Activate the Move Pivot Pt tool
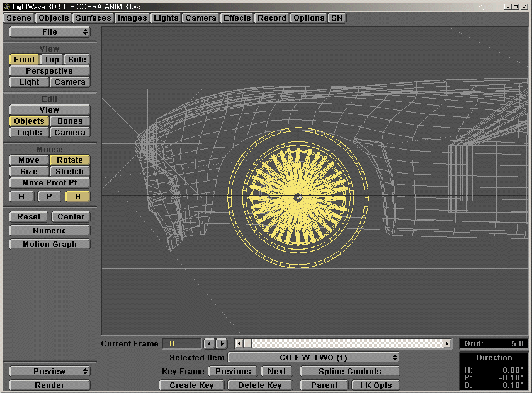The image size is (532, 393). point(49,182)
